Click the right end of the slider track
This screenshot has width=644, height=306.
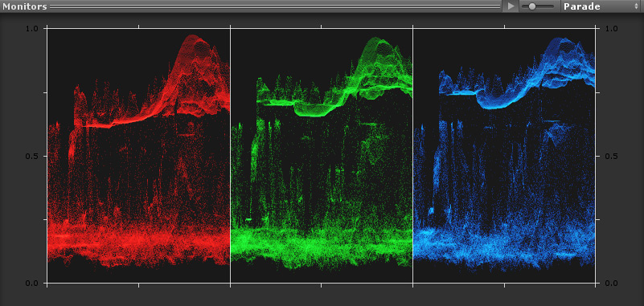[552, 6]
